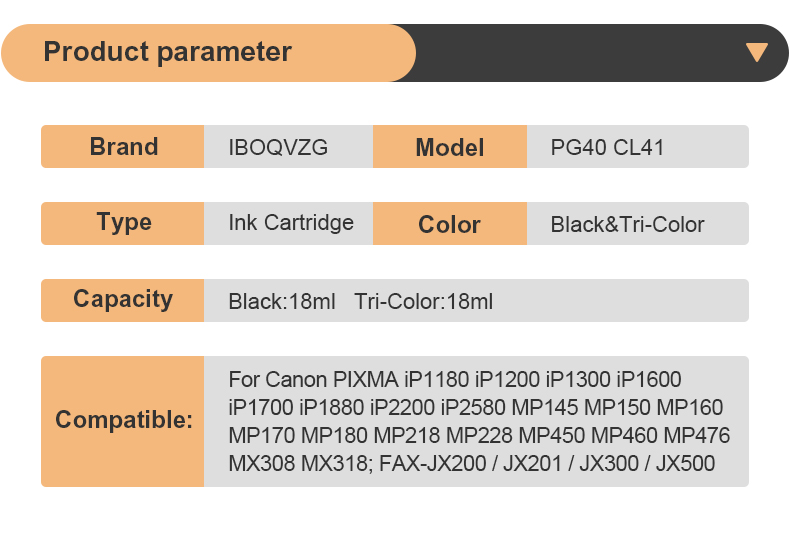Select the Compatible: label cell
790x551 pixels.
[x=123, y=420]
